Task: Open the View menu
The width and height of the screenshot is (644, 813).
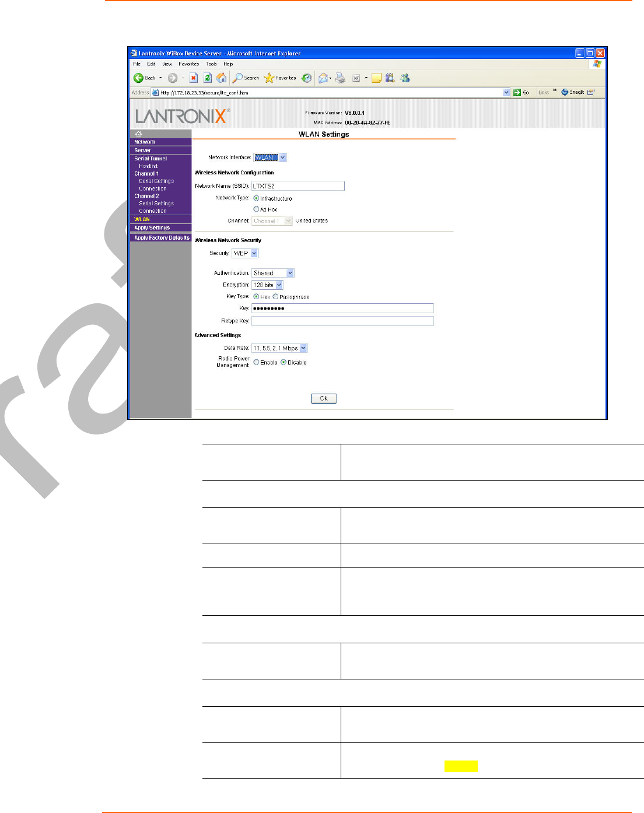Action: 167,64
